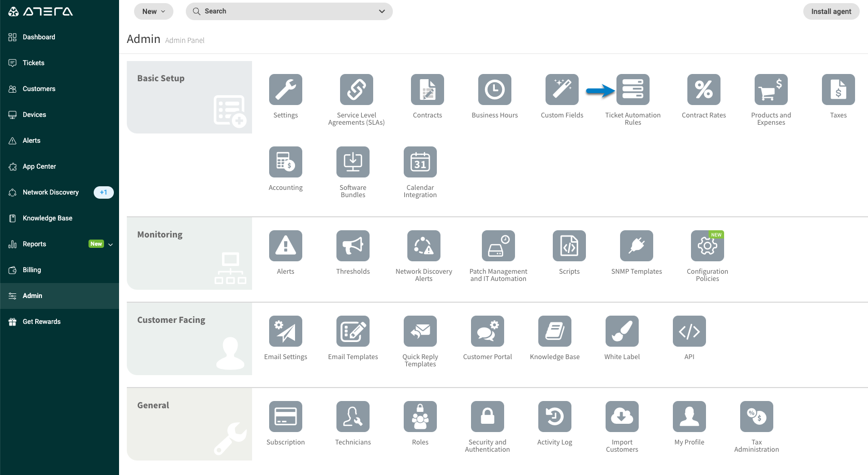Open Knowledge Base in the sidebar
Screen dimensions: 868x475
(60, 218)
